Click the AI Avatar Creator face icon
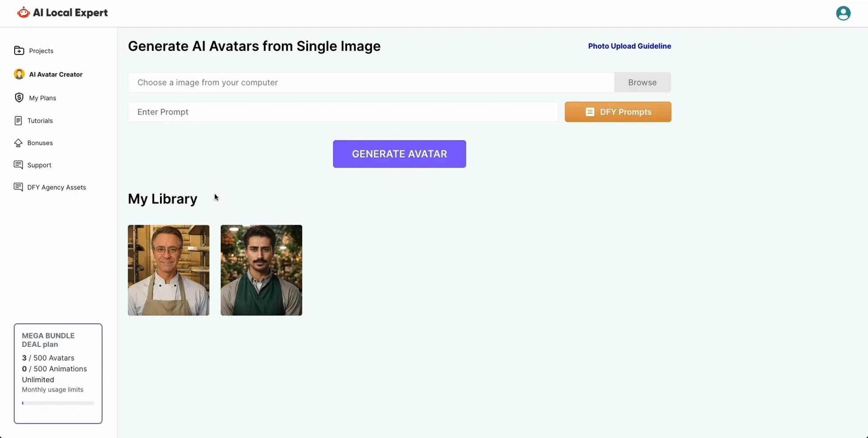The height and width of the screenshot is (438, 868). [19, 74]
